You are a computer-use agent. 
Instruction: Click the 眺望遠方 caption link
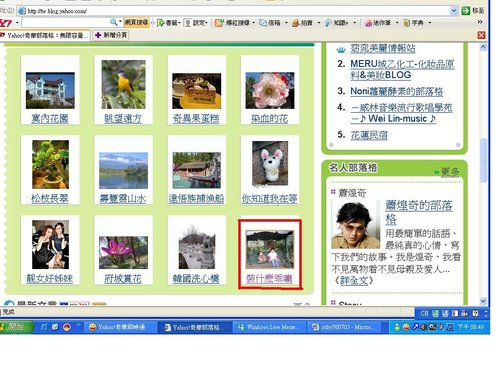coord(123,118)
